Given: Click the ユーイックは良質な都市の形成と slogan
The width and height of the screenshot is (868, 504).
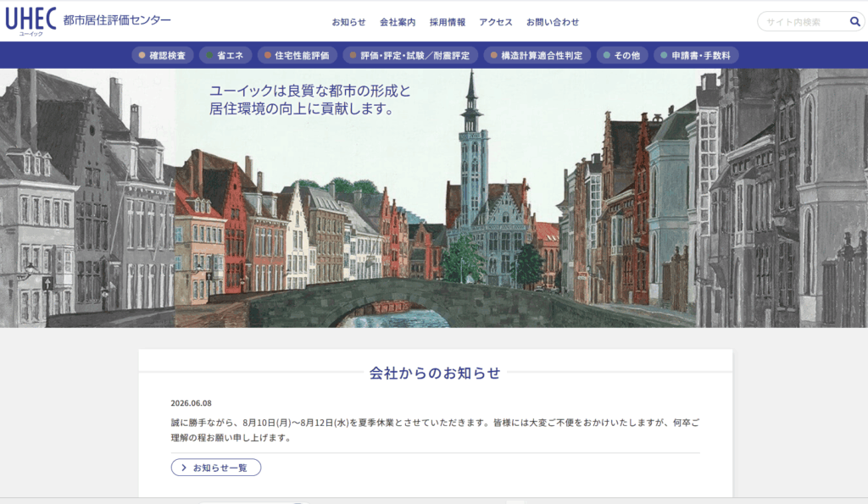Looking at the screenshot, I should 310,91.
